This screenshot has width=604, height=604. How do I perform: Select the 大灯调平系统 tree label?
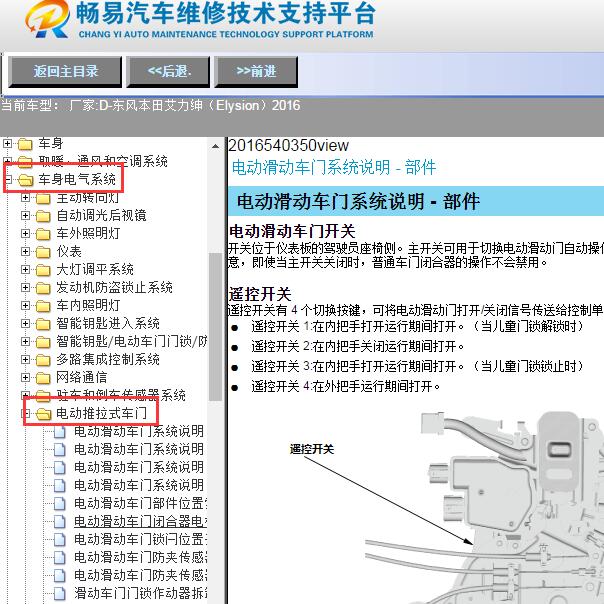(95, 269)
